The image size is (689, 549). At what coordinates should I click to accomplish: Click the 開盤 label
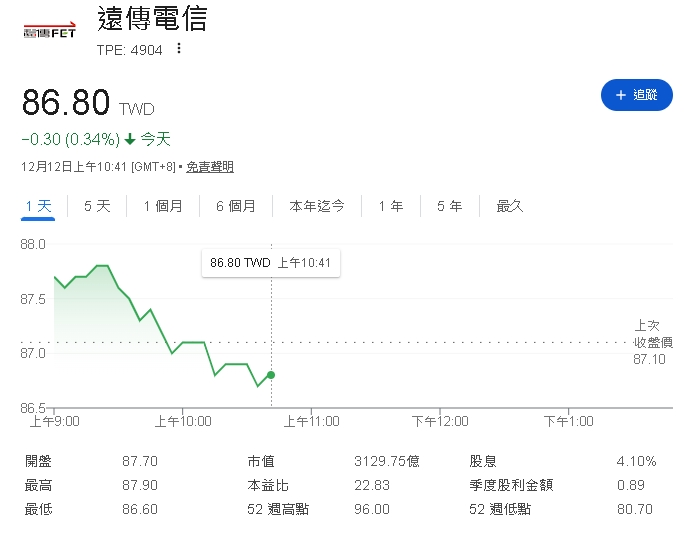point(38,461)
